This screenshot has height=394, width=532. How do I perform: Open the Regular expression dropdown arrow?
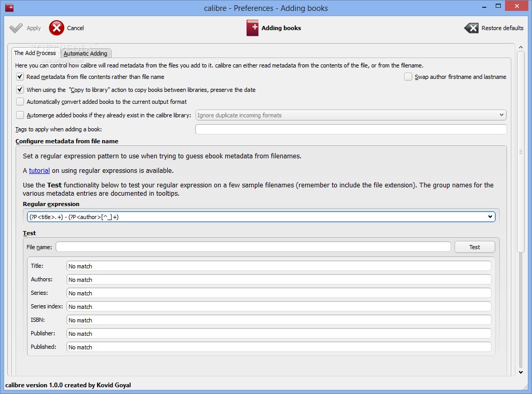tap(490, 216)
